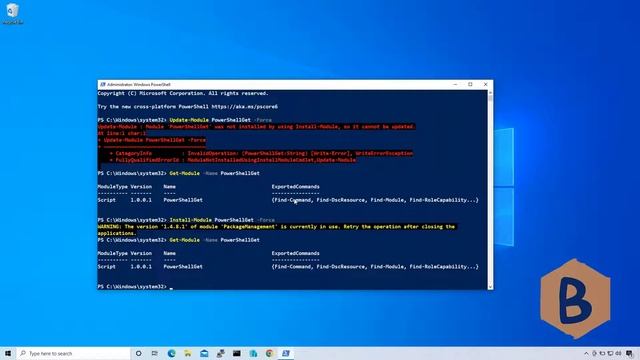The width and height of the screenshot is (640, 360).
Task: Click the https://aka.ms/pscore6 URL text
Action: tap(244, 107)
